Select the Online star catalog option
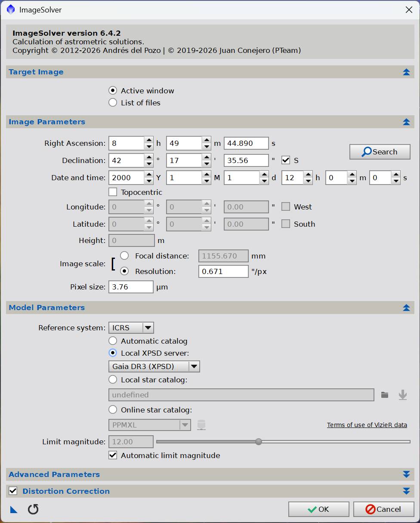 pyautogui.click(x=113, y=410)
